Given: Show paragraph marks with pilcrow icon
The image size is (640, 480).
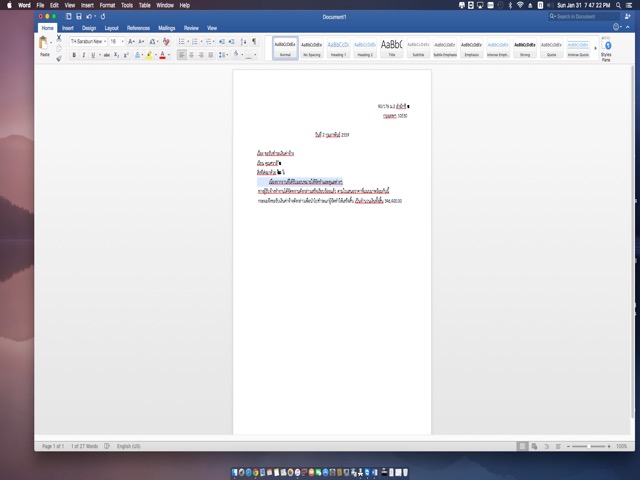Looking at the screenshot, I should tap(255, 41).
